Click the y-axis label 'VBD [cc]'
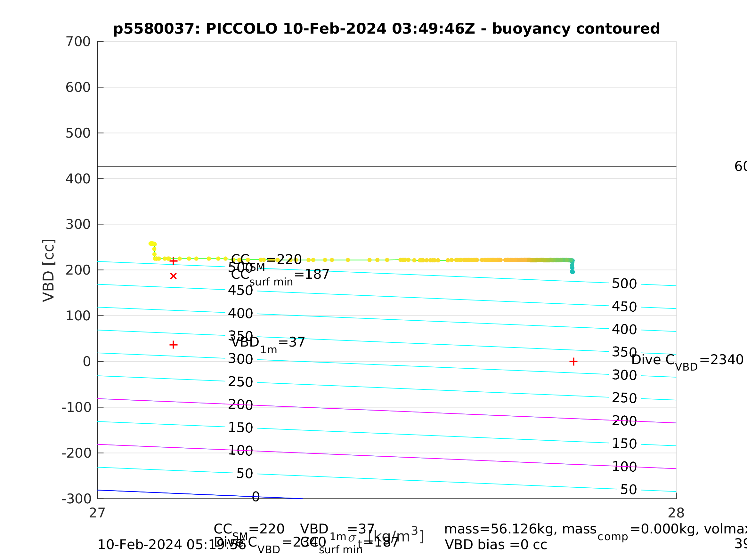Viewport: 747px width, 560px height. tap(49, 270)
